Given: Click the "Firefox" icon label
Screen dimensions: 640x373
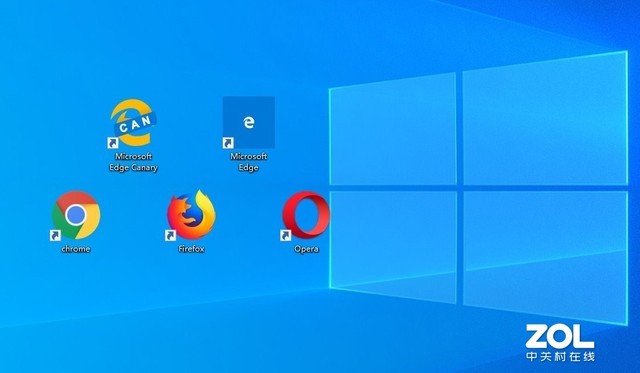Looking at the screenshot, I should click(191, 249).
